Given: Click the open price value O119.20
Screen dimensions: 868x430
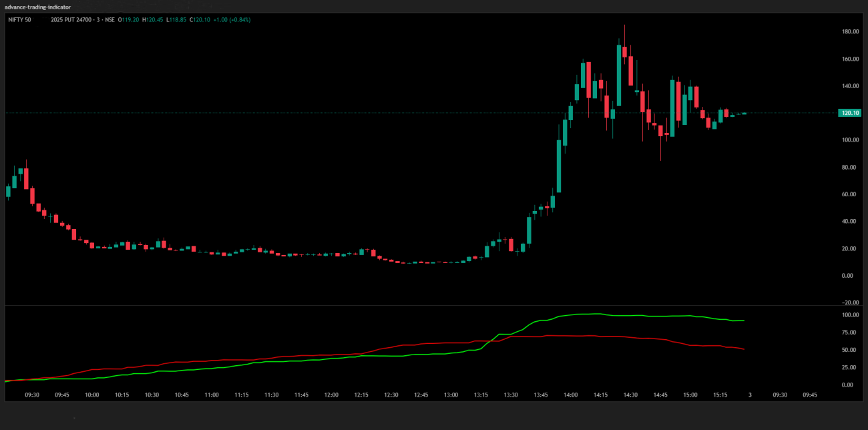Looking at the screenshot, I should pos(129,19).
